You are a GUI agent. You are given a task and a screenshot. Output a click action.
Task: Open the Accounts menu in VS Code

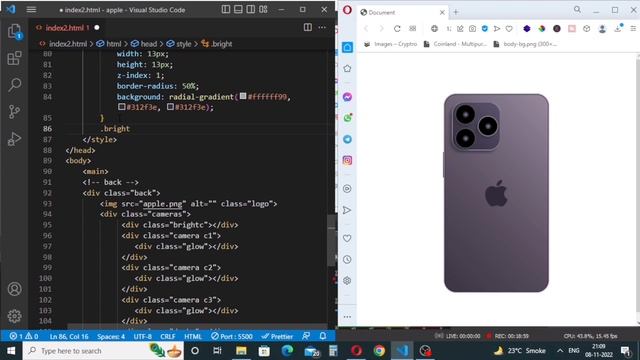pos(14,289)
